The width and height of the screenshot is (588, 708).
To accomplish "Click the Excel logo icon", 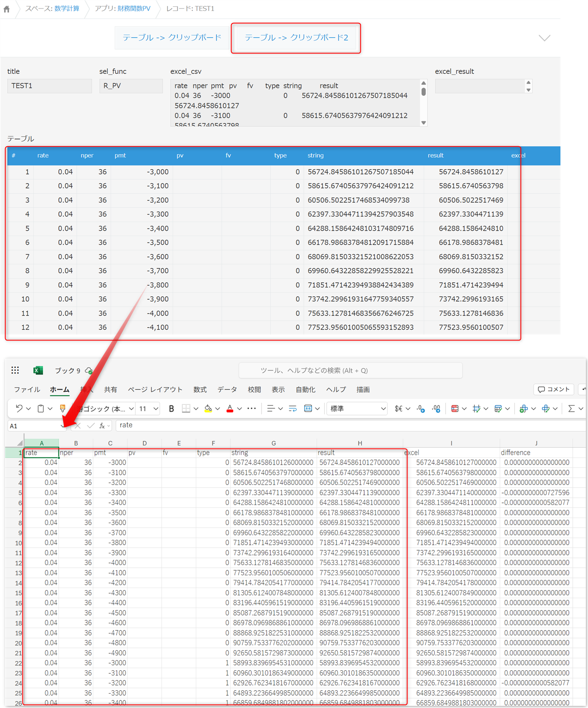I will pyautogui.click(x=38, y=370).
